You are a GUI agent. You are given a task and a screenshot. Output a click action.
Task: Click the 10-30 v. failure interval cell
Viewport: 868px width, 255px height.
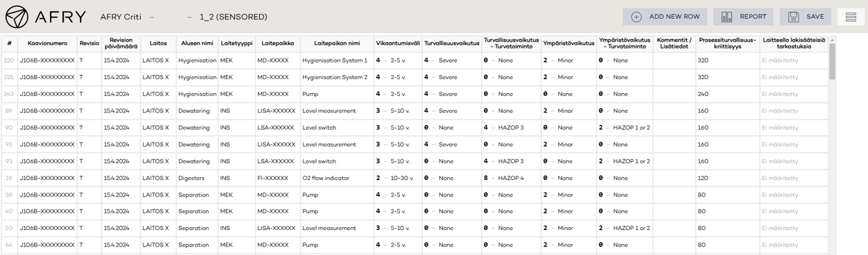(398, 178)
